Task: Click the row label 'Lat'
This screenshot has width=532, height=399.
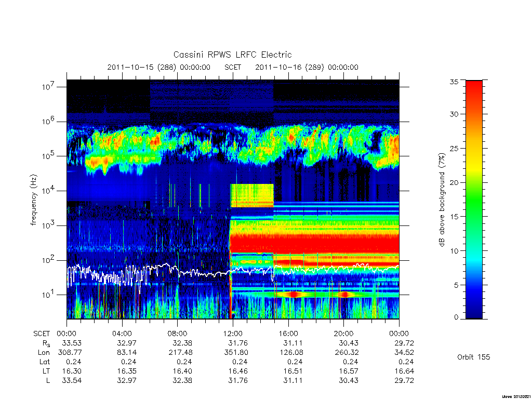Action: point(44,362)
